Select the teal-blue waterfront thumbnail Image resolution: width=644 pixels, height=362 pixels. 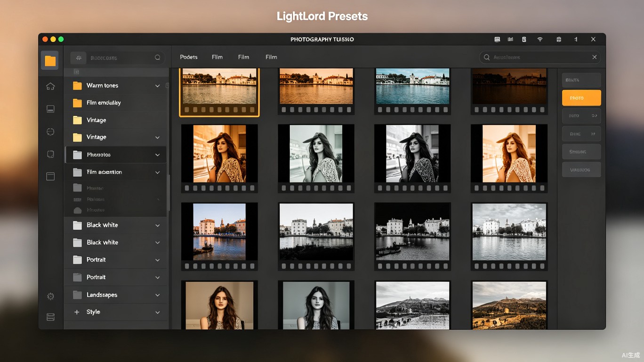click(x=412, y=91)
